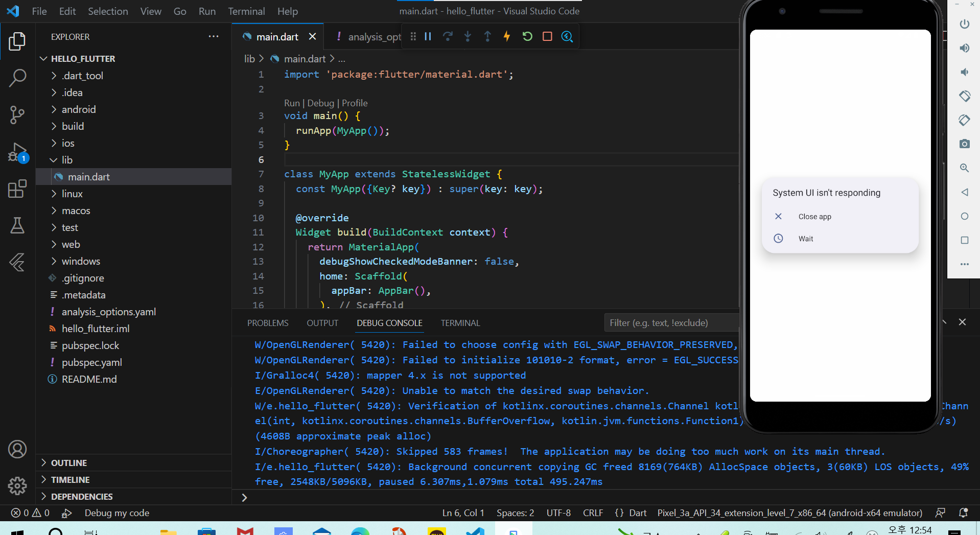This screenshot has width=980, height=535.
Task: Open the Search view in activity bar
Action: [x=17, y=78]
